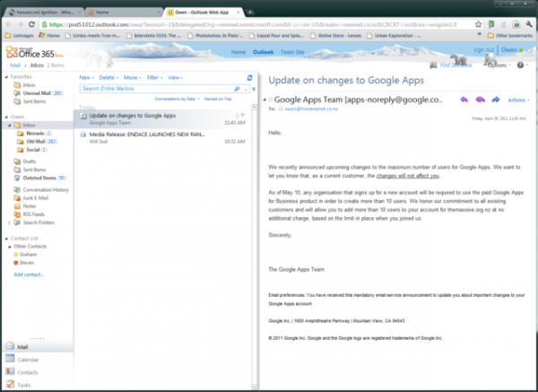Forward the Google Apps email

(x=496, y=100)
